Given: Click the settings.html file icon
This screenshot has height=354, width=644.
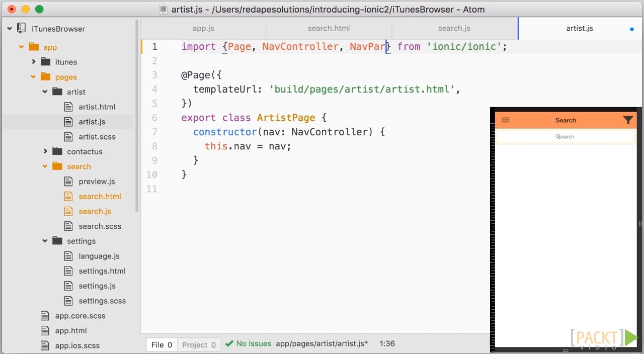Looking at the screenshot, I should coord(69,271).
